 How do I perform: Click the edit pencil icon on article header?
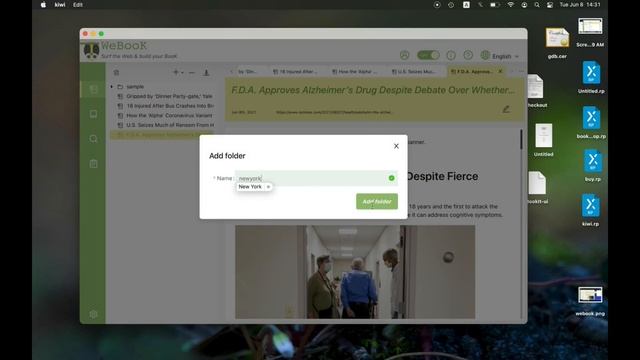506,109
